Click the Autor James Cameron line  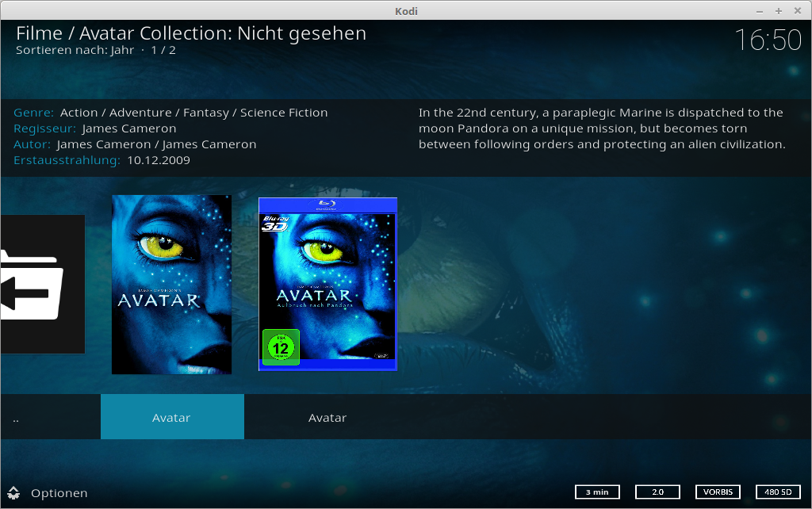[x=135, y=144]
